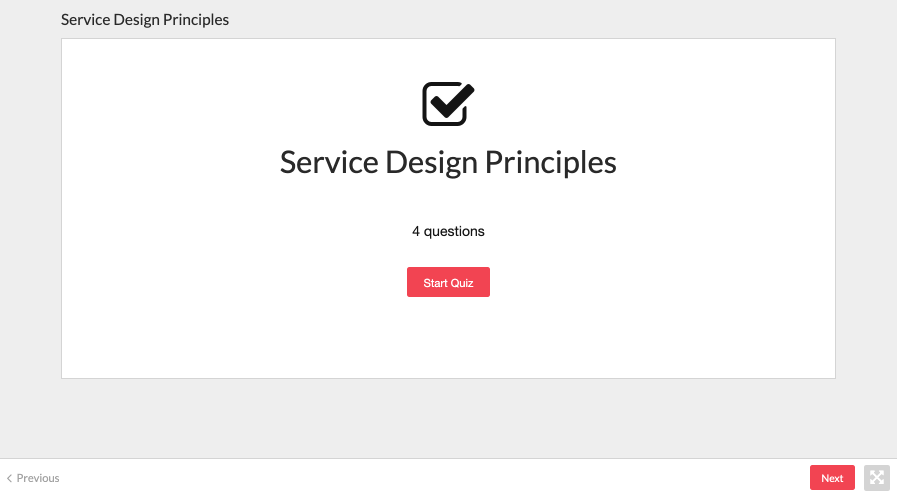This screenshot has width=897, height=493.
Task: Click the number 4 in the question count
Action: [x=416, y=231]
